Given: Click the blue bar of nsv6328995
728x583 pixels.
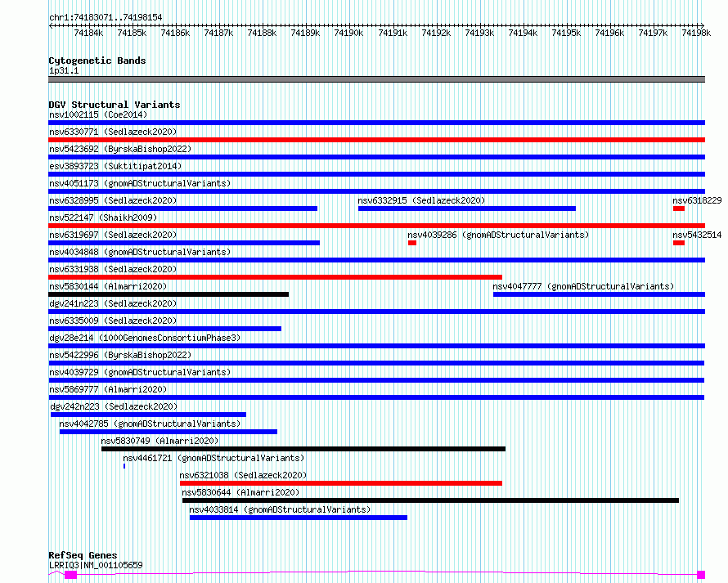Looking at the screenshot, I should tap(183, 209).
